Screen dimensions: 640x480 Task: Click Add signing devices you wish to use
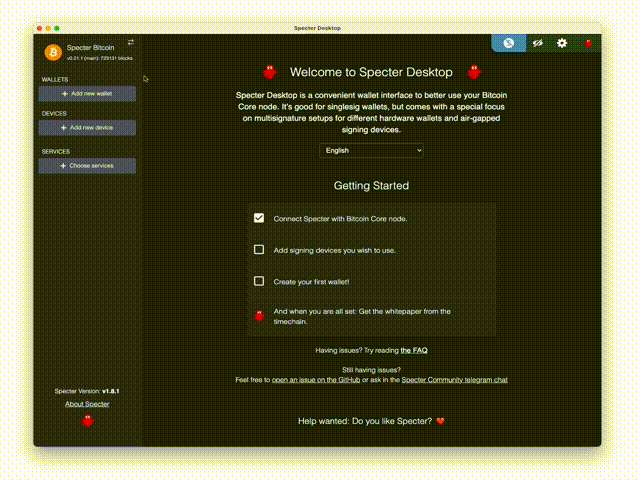[x=335, y=250]
